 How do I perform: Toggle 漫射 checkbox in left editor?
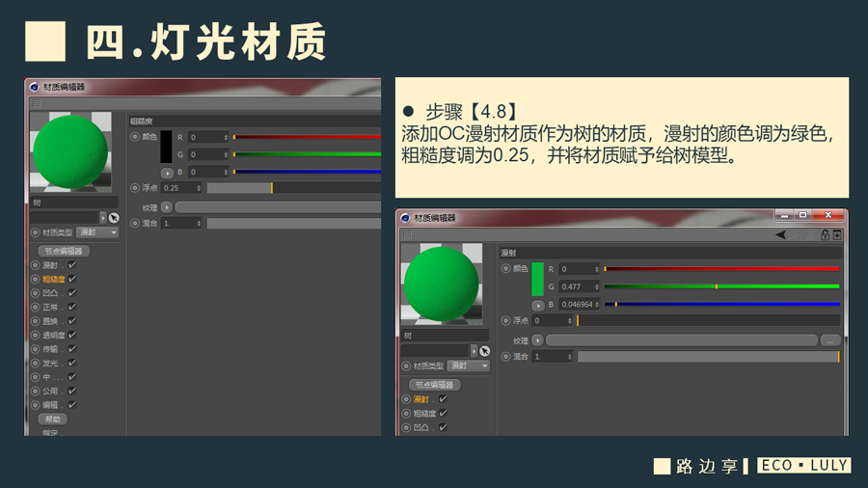tap(72, 265)
